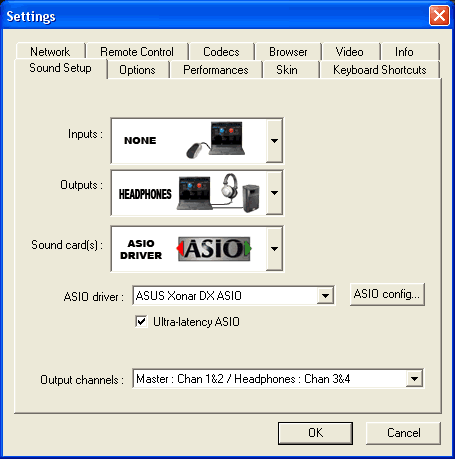This screenshot has height=459, width=455.
Task: Open the Keyboard Shortcuts tab
Action: point(380,70)
